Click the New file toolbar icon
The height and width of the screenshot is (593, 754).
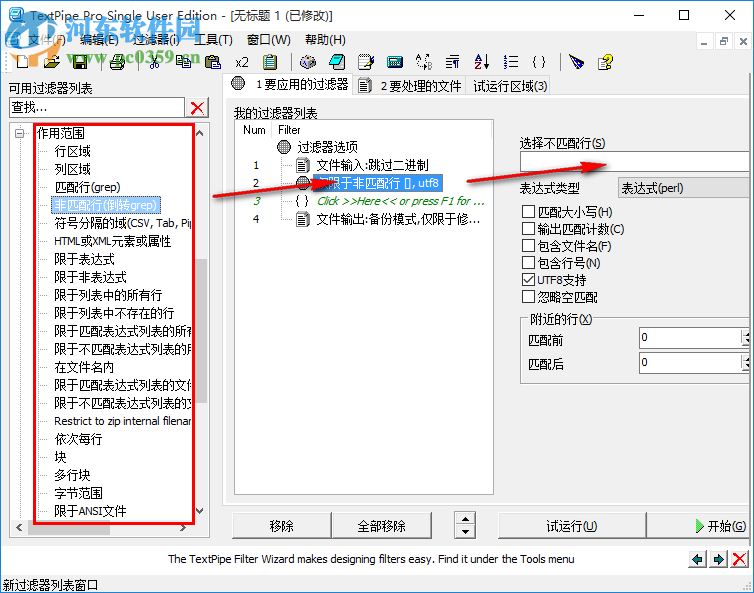22,62
